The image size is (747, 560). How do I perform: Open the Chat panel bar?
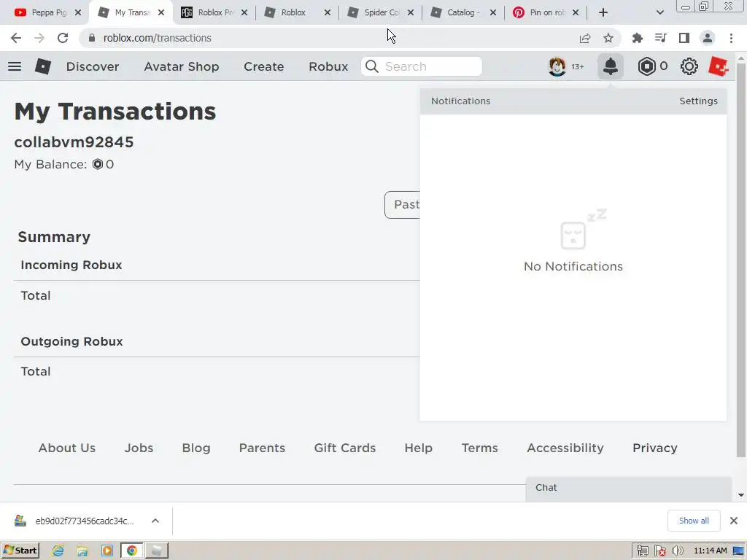click(628, 488)
